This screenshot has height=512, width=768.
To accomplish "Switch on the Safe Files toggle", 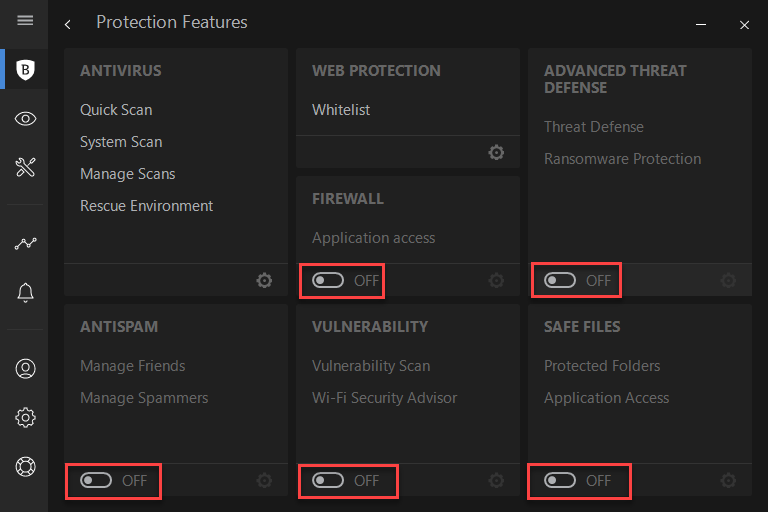I will click(x=560, y=481).
